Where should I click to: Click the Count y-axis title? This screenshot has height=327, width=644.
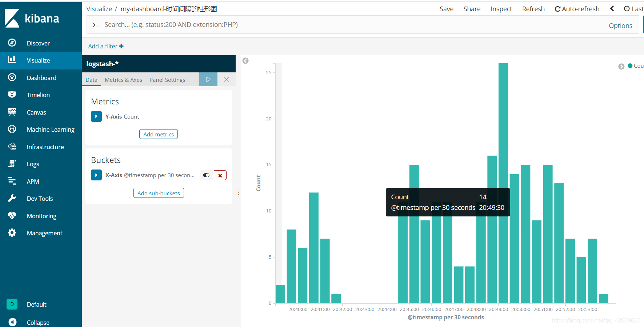coord(259,183)
